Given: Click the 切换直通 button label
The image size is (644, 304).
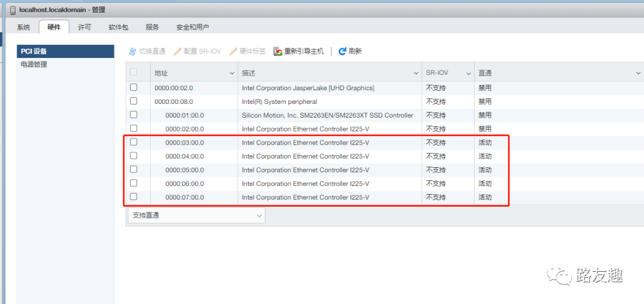Looking at the screenshot, I should (x=152, y=51).
